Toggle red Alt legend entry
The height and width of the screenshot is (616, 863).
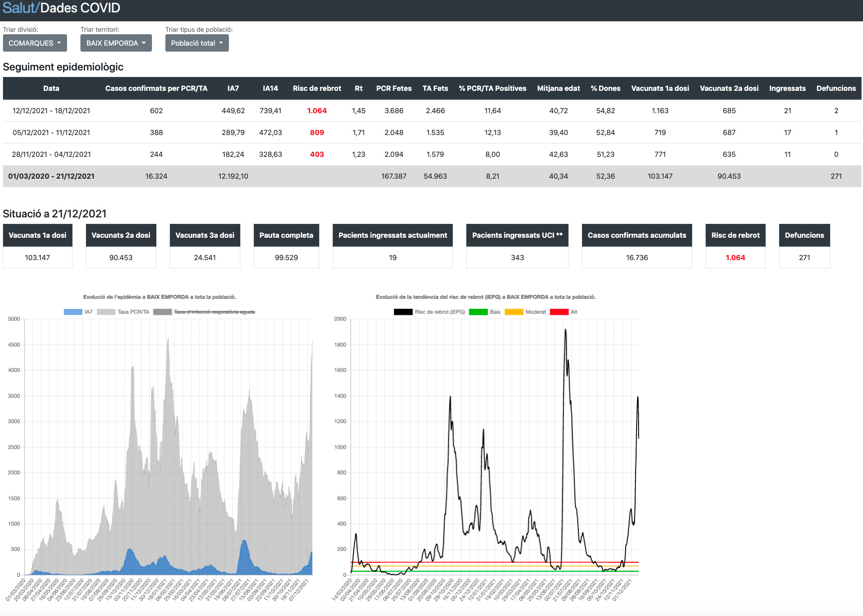[564, 312]
